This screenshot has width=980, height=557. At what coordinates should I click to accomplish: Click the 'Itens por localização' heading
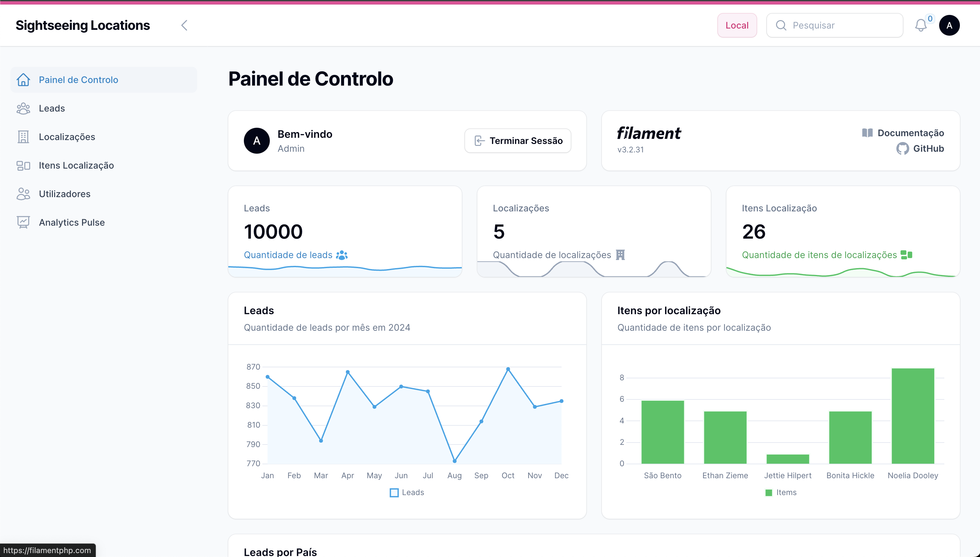(x=669, y=310)
